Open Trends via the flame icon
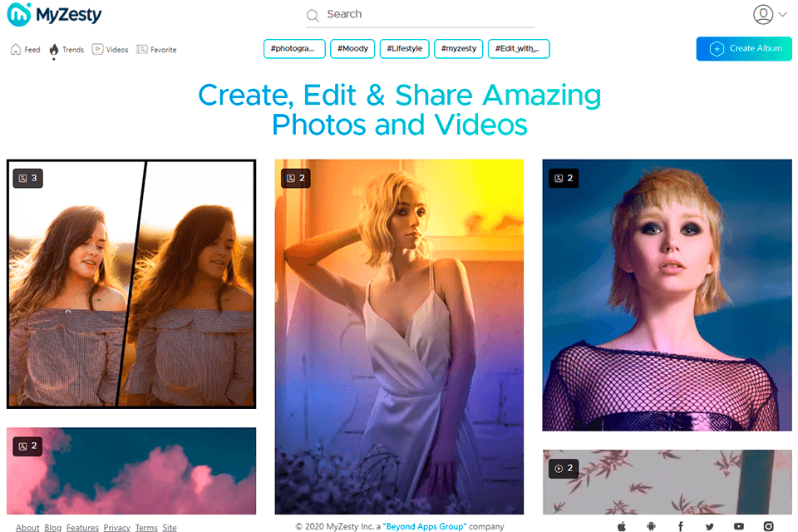Image resolution: width=798 pixels, height=532 pixels. (x=54, y=49)
